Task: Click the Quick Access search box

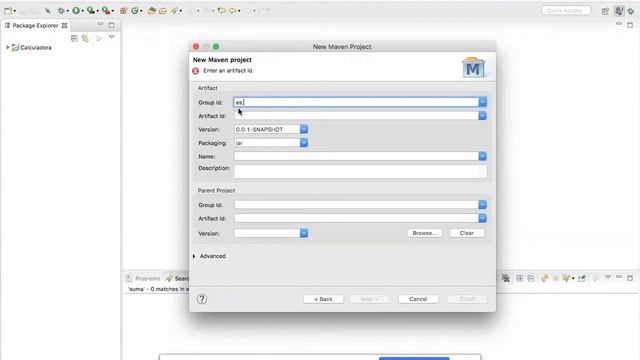Action: coord(566,11)
